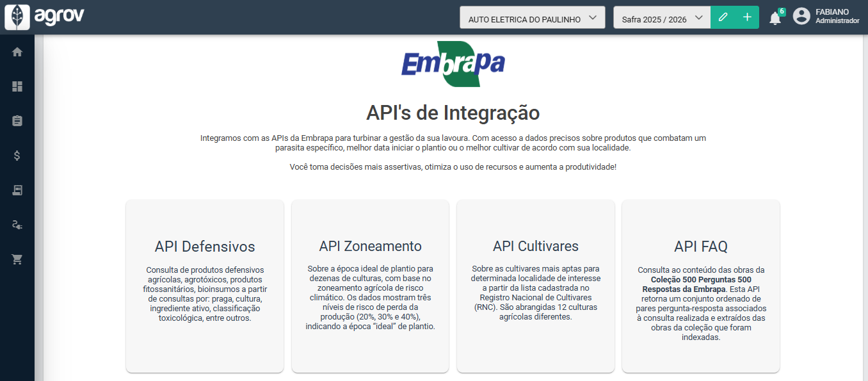
Task: Open the receipt sidebar icon
Action: pos(17,190)
